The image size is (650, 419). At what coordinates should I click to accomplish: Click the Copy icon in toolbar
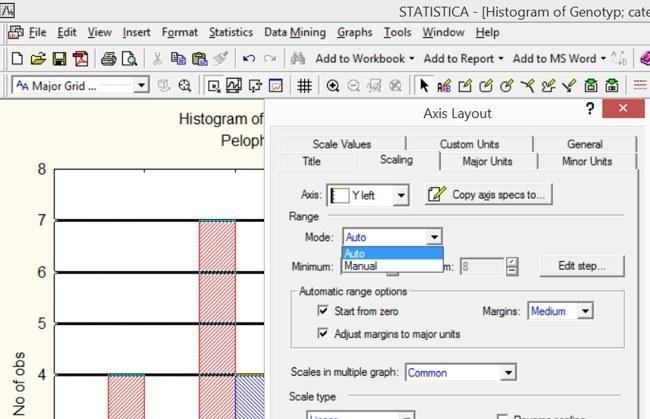178,59
